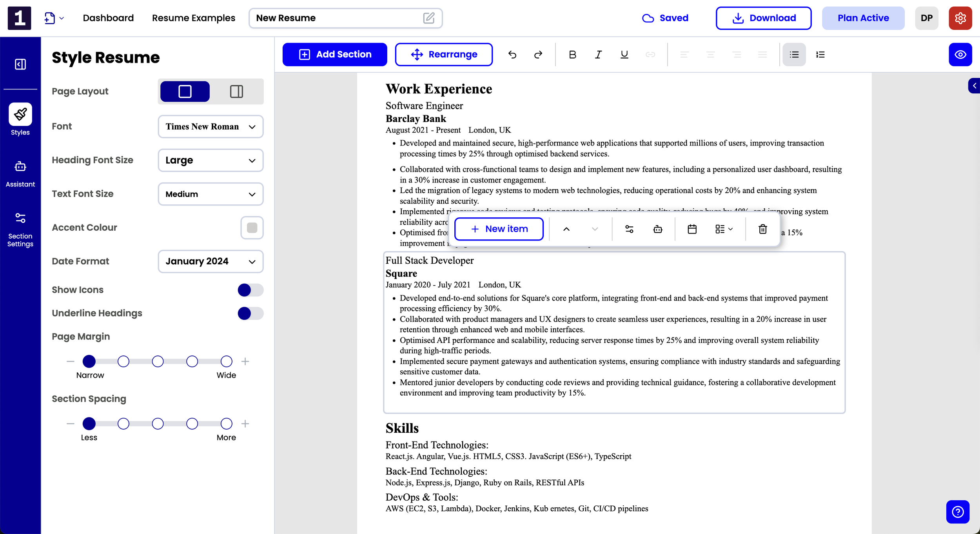
Task: Toggle numbered list
Action: [x=820, y=55]
